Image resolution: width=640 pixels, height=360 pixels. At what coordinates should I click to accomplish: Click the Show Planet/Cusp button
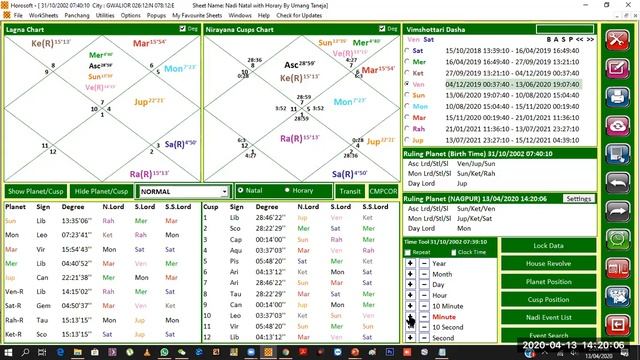click(x=36, y=191)
